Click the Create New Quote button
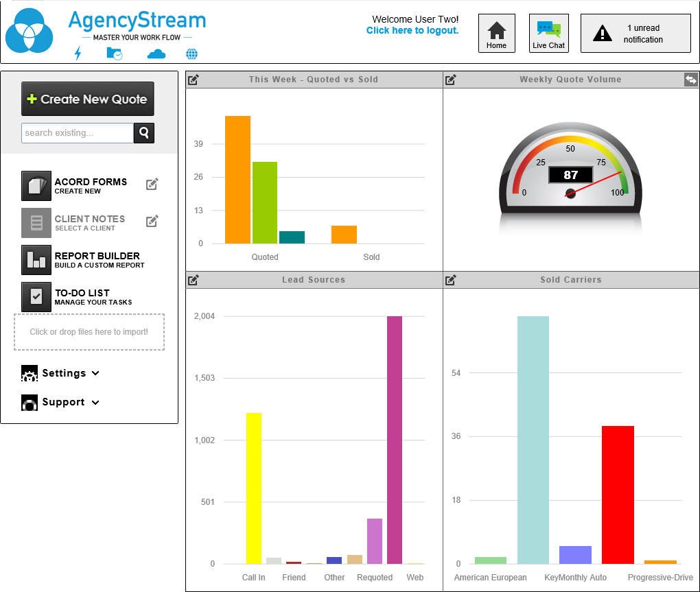 tap(88, 99)
